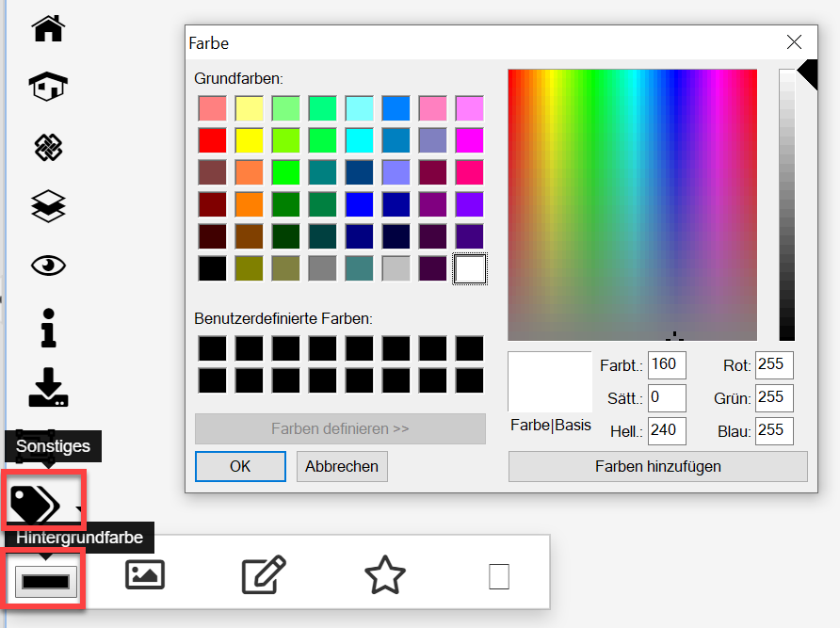The height and width of the screenshot is (628, 840).
Task: Click the download icon in sidebar
Action: [48, 387]
